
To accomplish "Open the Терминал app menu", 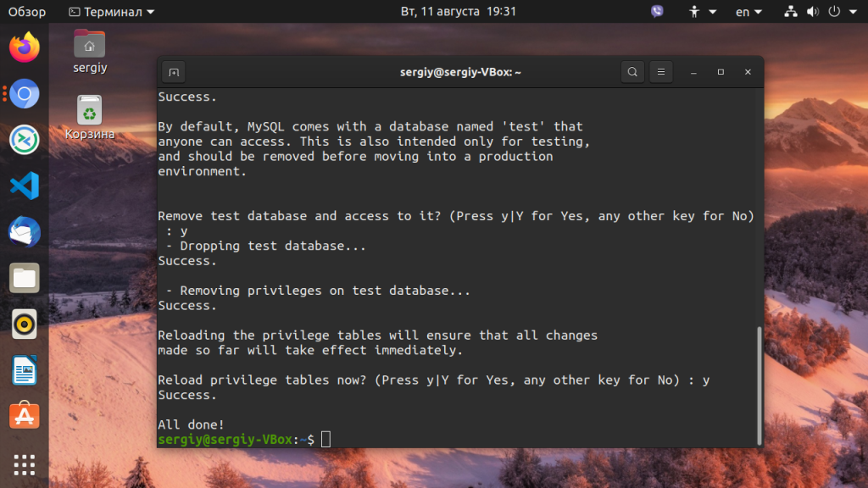I will (111, 12).
